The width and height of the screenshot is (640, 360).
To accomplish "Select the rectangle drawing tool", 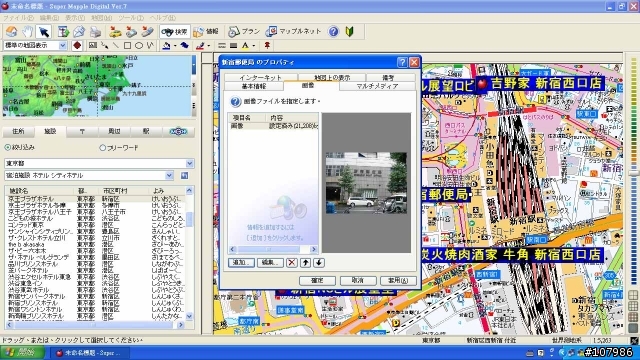I will tap(127, 45).
